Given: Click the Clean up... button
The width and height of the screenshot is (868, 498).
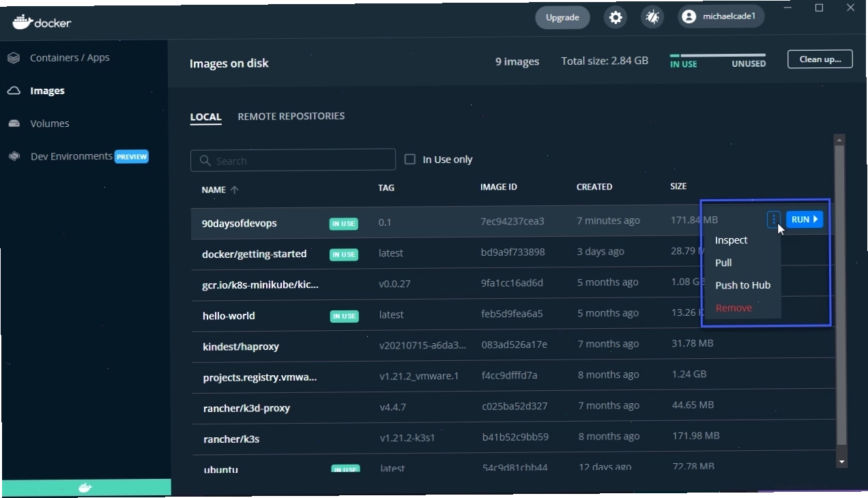Looking at the screenshot, I should [820, 59].
